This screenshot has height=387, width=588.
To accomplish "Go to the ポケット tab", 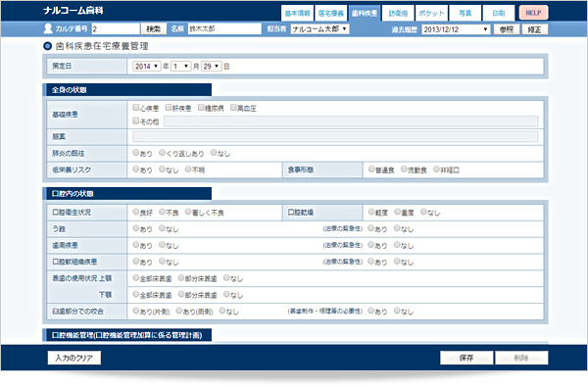I will (x=431, y=13).
